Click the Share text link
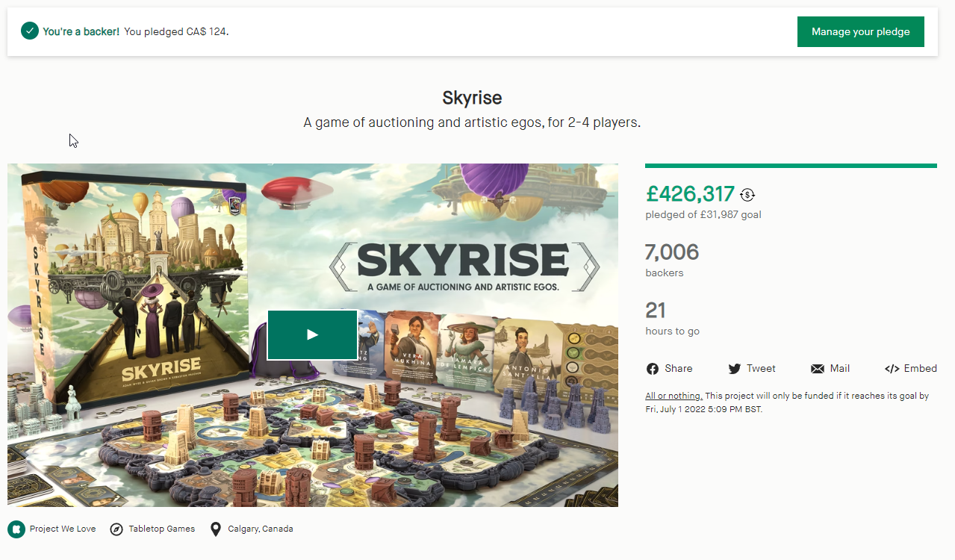The width and height of the screenshot is (955, 560). click(679, 369)
